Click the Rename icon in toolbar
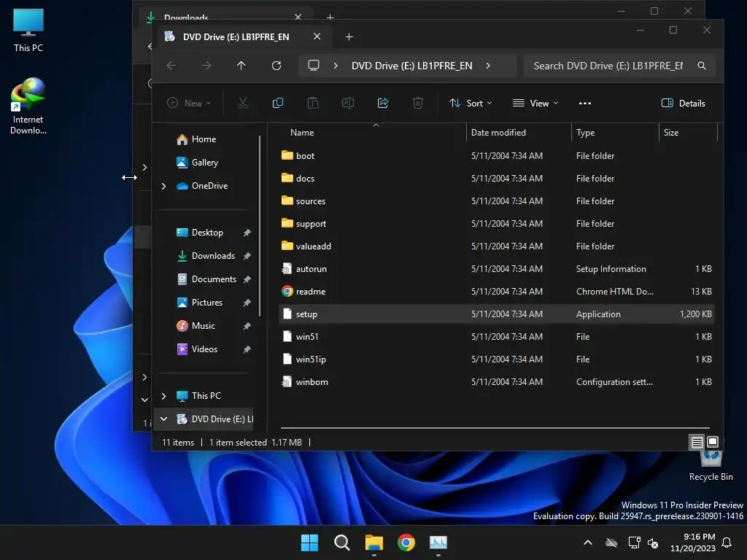Screen dimensions: 747x560 click(348, 103)
